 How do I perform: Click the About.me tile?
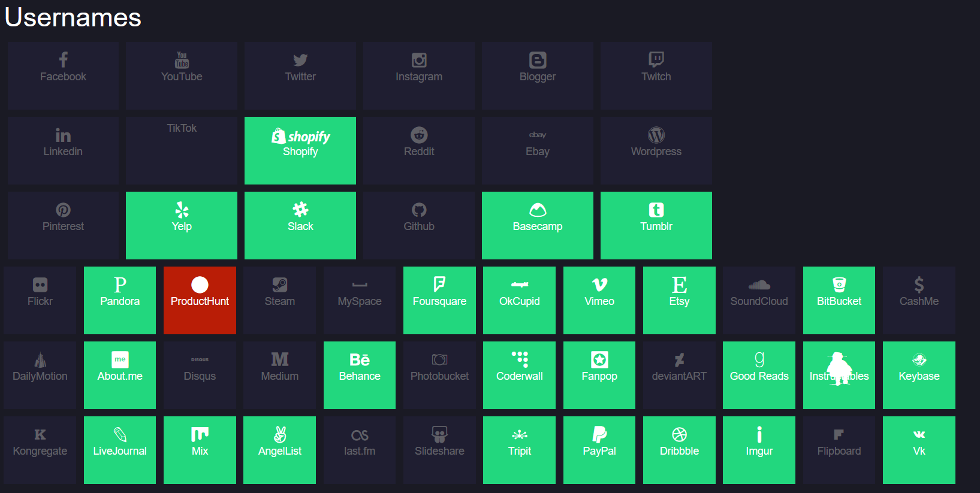point(120,375)
